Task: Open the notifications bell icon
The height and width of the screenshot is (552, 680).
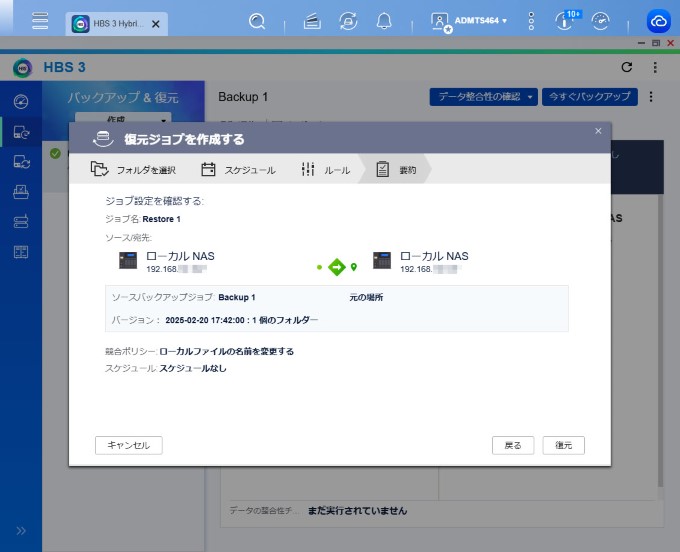Action: point(384,21)
